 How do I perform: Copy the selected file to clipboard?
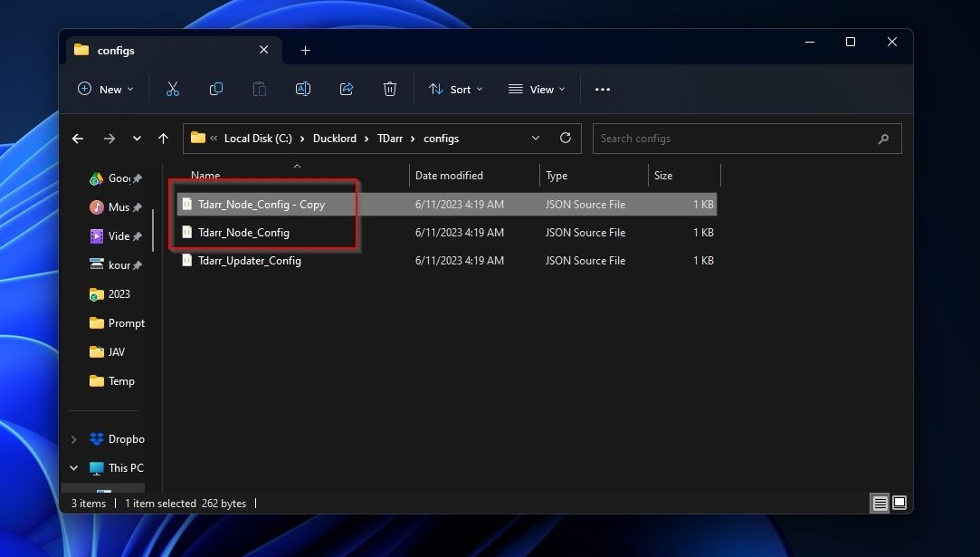coord(216,89)
